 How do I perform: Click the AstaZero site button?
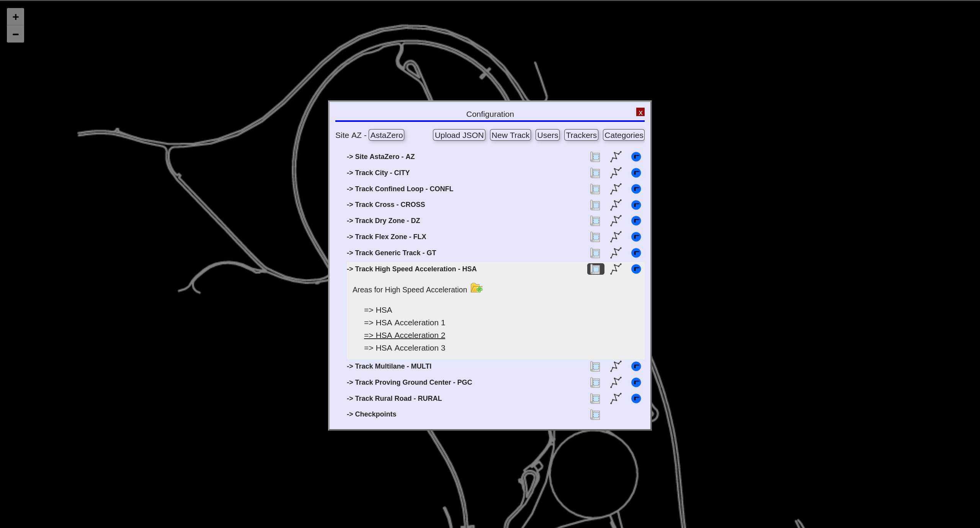click(x=386, y=135)
